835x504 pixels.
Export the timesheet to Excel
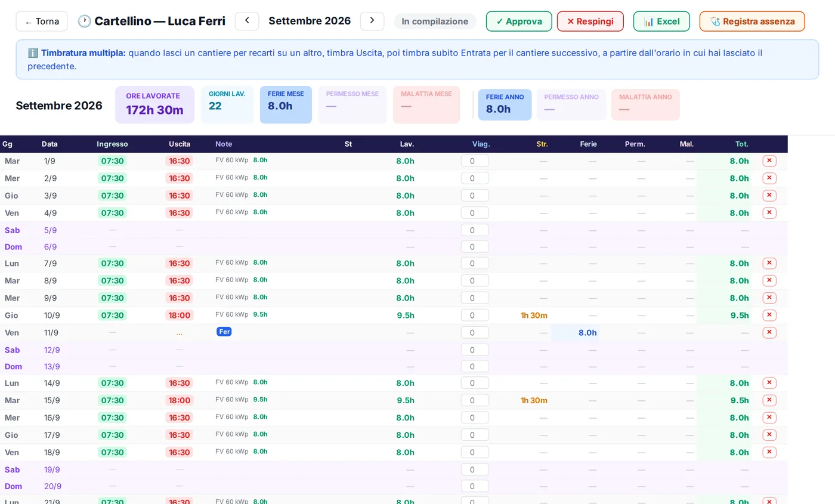click(x=661, y=21)
